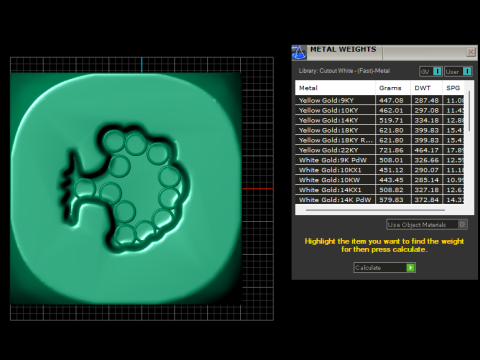
Task: Select the White Gold:14KX1 row
Action: pyautogui.click(x=379, y=190)
